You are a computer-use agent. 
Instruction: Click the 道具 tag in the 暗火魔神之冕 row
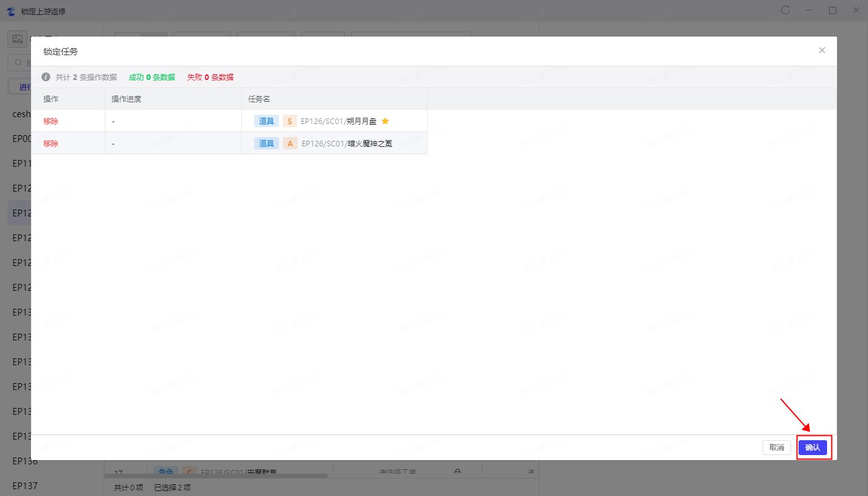(x=267, y=143)
